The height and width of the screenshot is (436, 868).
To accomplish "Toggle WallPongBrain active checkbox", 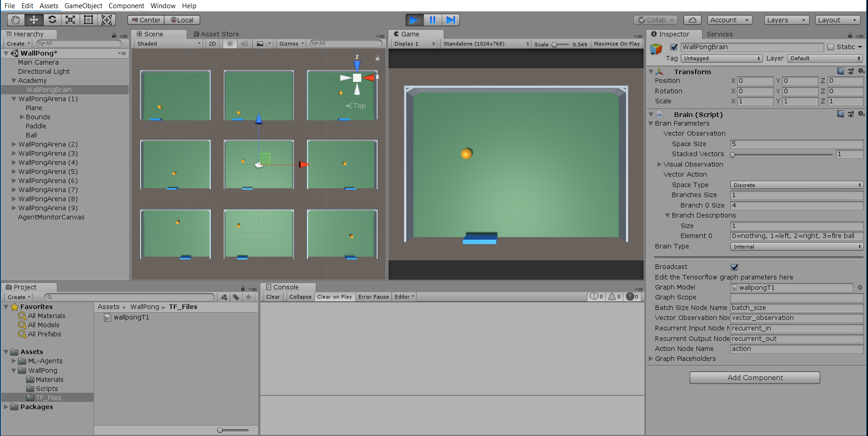I will pyautogui.click(x=674, y=47).
